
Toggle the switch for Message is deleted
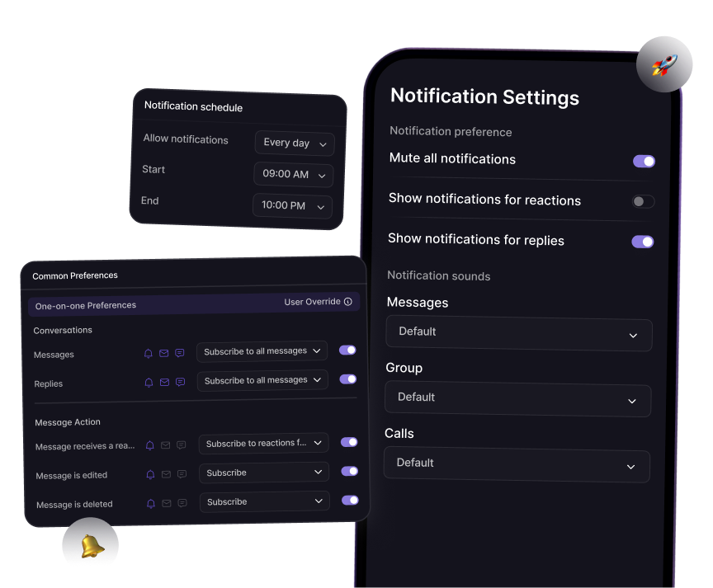point(350,500)
